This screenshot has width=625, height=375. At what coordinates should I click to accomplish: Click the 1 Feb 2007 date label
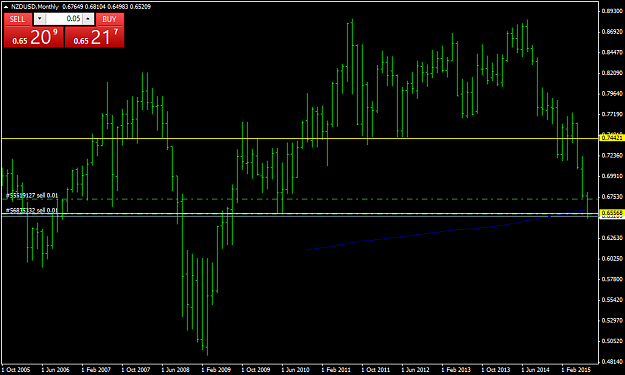click(x=96, y=370)
